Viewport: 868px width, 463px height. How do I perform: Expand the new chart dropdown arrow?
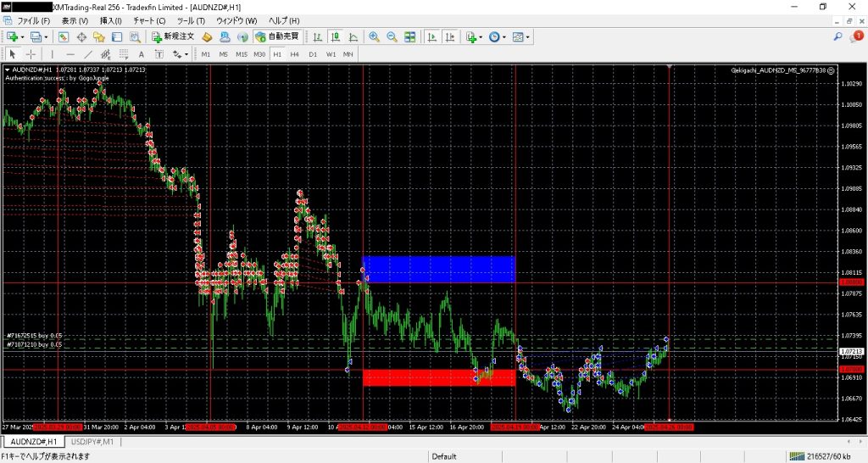[23, 37]
